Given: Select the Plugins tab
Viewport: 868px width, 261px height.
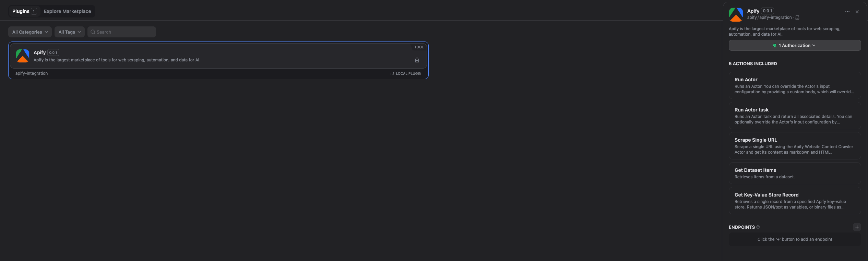Looking at the screenshot, I should coord(21,11).
